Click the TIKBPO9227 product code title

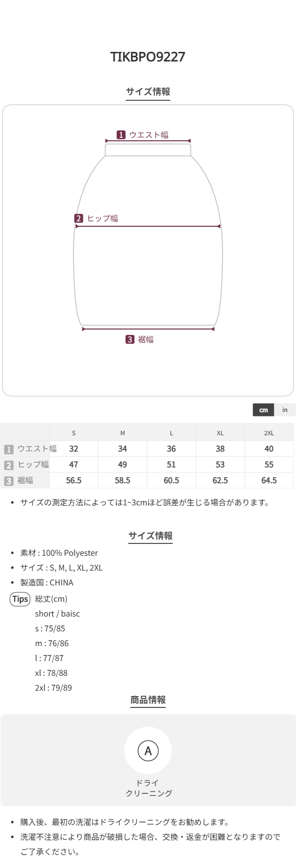tap(148, 57)
